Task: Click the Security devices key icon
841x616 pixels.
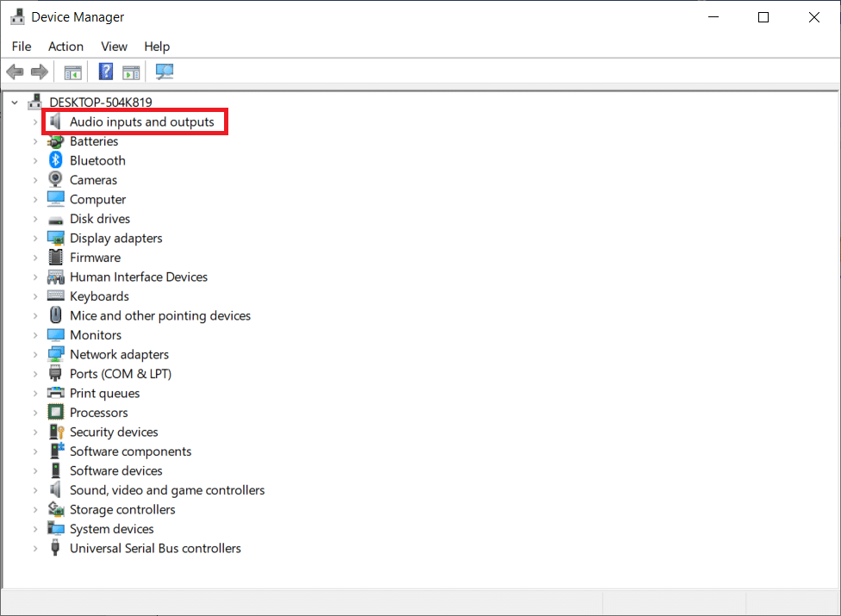Action: click(x=56, y=432)
